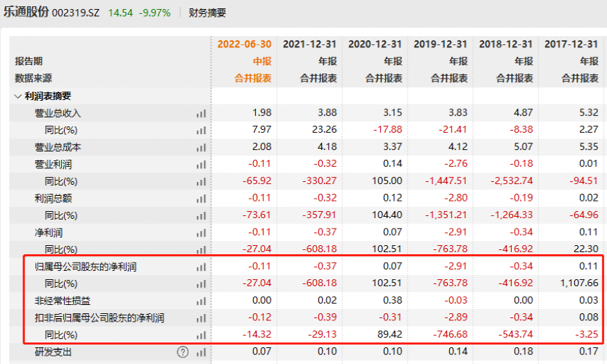Select the 营业总收入 row label
The image size is (607, 364).
pyautogui.click(x=58, y=113)
